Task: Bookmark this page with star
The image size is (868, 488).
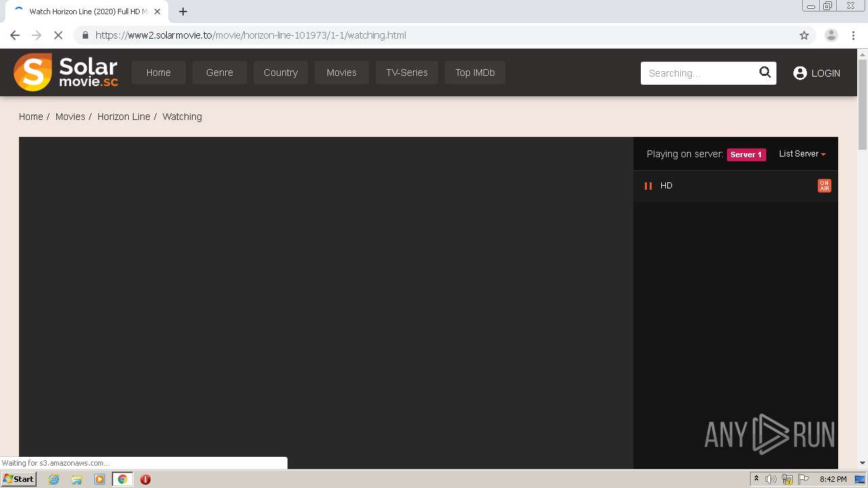Action: (x=804, y=35)
